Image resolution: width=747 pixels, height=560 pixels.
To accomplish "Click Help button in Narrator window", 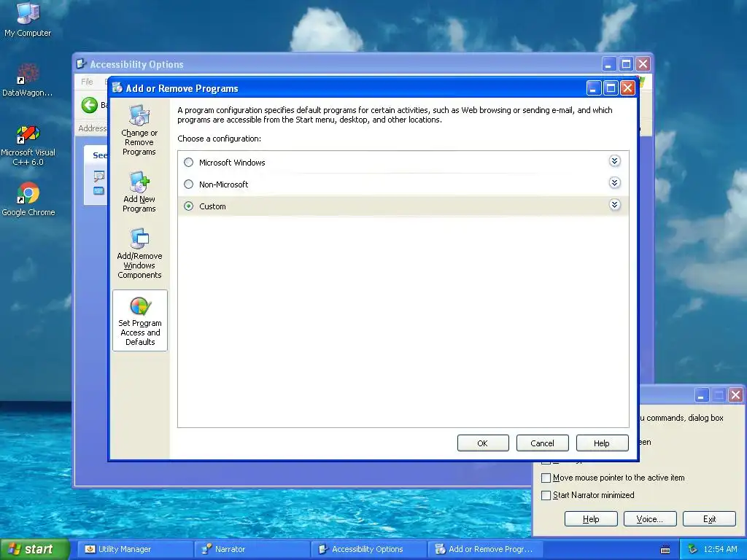I will pyautogui.click(x=591, y=519).
